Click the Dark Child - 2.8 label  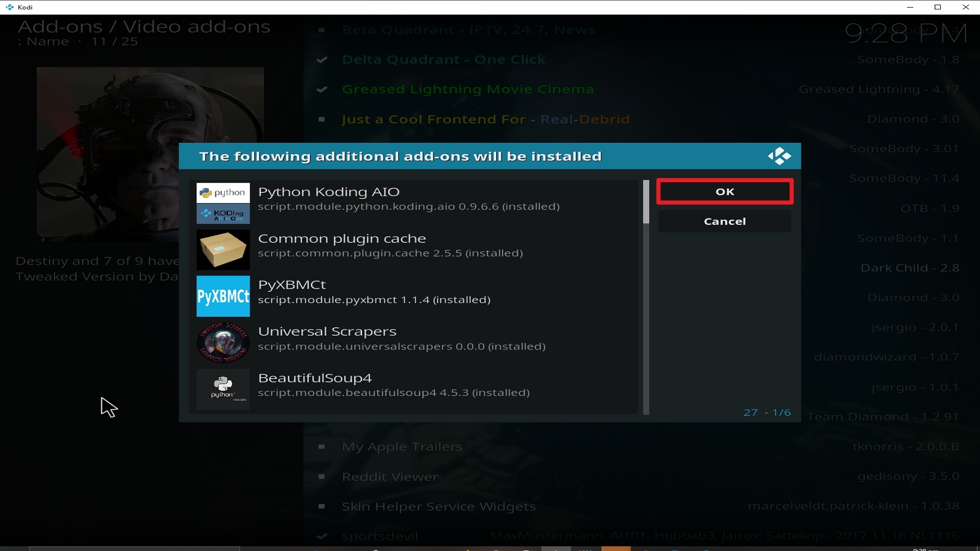(x=910, y=268)
